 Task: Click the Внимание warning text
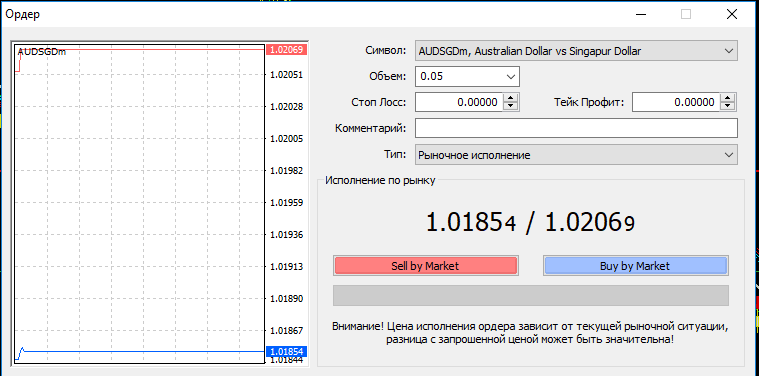point(530,333)
